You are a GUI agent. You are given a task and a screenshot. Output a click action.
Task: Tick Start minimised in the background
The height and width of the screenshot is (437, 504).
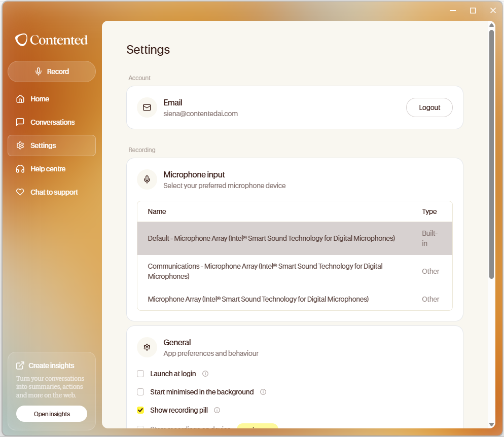pyautogui.click(x=140, y=392)
